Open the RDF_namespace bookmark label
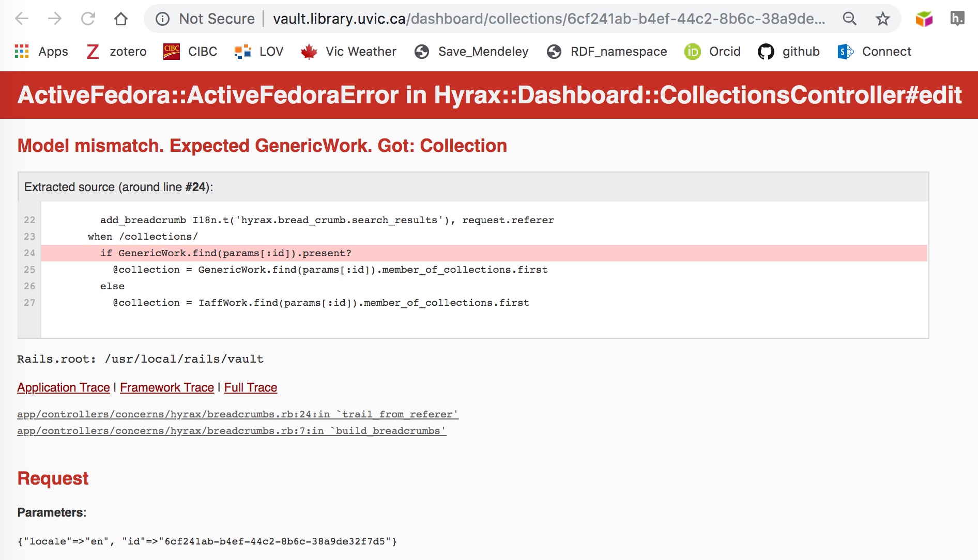 click(619, 52)
